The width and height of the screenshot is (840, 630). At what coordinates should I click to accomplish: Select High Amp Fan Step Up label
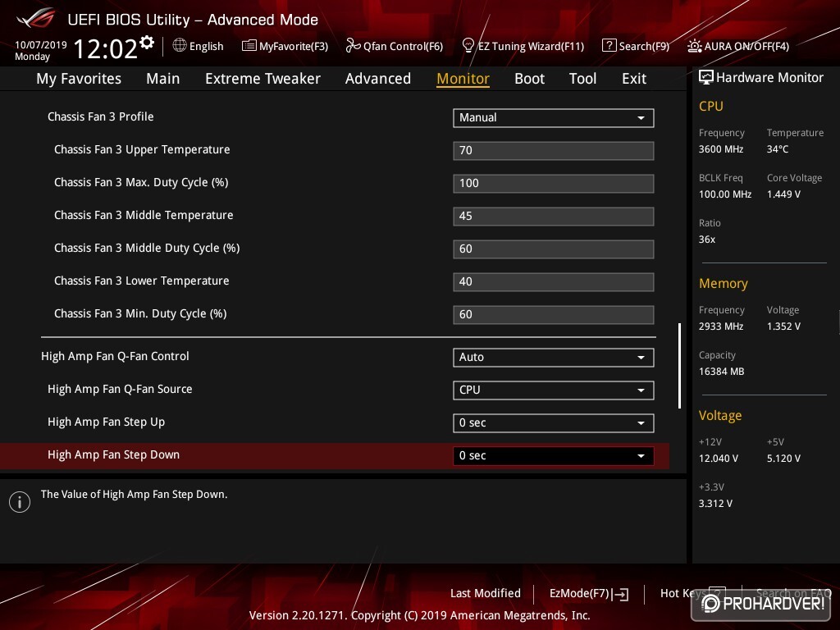[106, 422]
